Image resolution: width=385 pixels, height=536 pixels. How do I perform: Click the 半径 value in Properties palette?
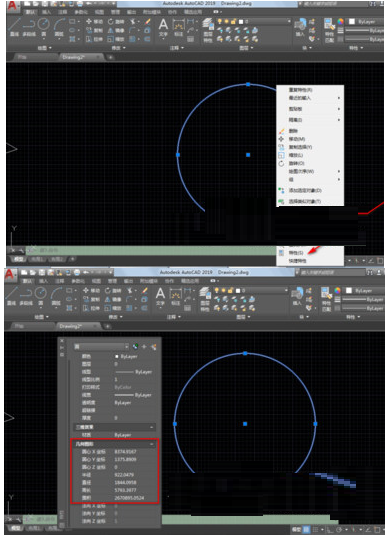point(124,475)
